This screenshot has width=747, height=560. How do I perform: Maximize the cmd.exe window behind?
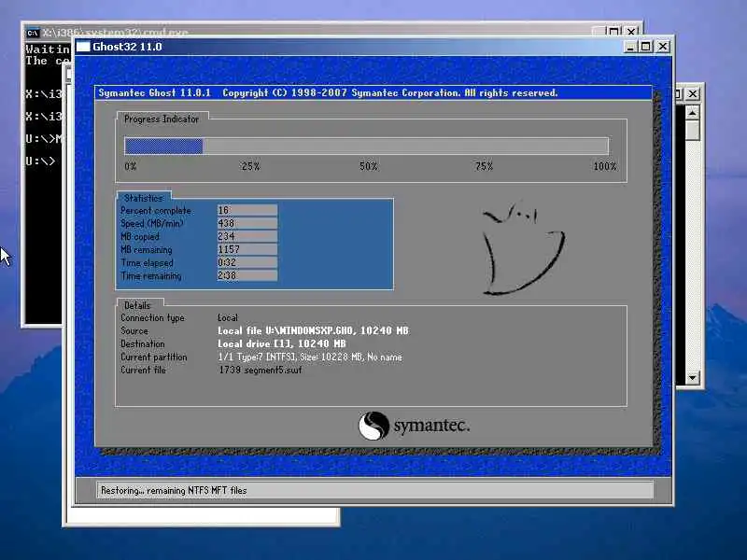(x=614, y=32)
